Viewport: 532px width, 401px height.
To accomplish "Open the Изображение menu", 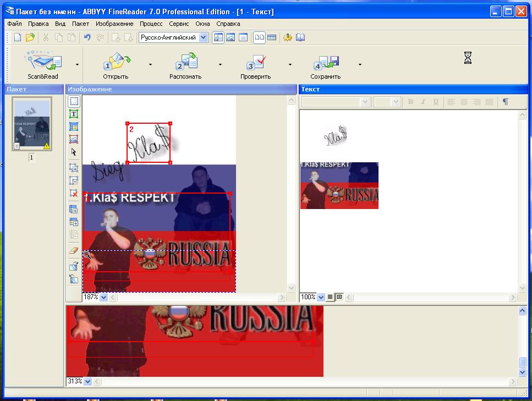I will 114,24.
